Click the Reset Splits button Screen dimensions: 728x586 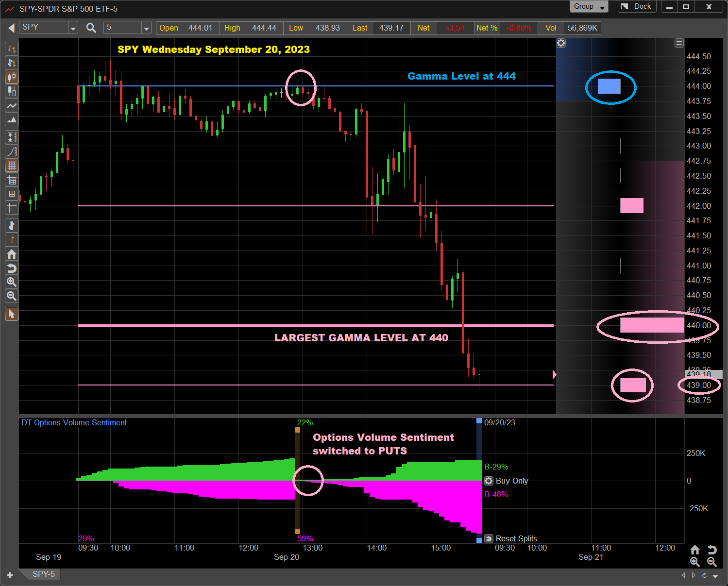point(511,538)
